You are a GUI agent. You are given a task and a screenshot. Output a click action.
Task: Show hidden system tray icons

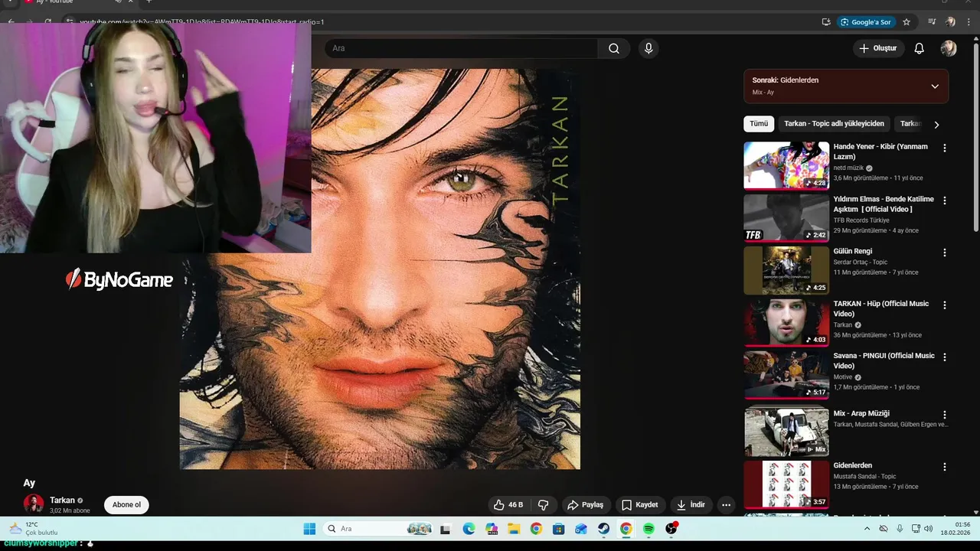pos(867,529)
